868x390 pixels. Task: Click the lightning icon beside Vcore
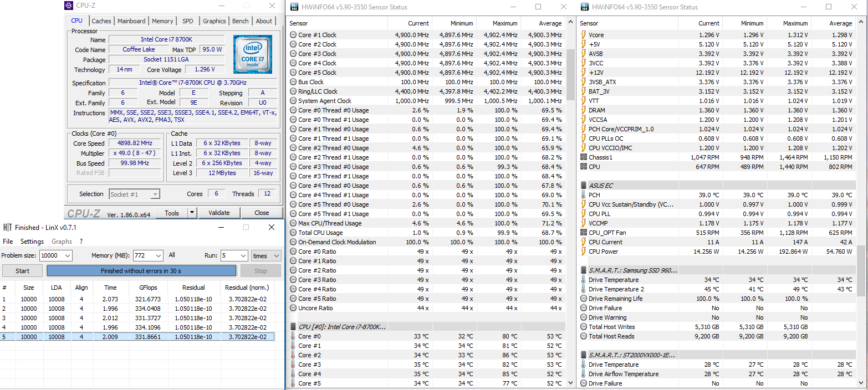point(583,35)
